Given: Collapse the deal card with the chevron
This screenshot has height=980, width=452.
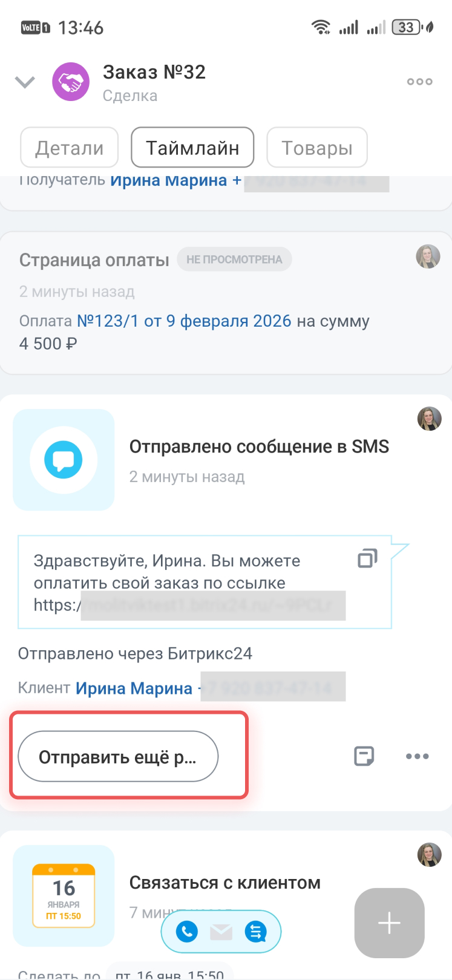Looking at the screenshot, I should point(25,82).
